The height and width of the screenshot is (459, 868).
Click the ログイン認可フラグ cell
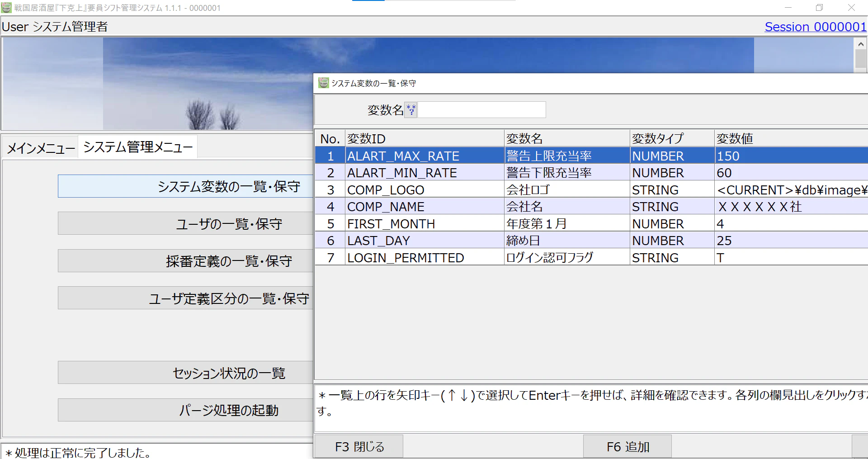(567, 257)
